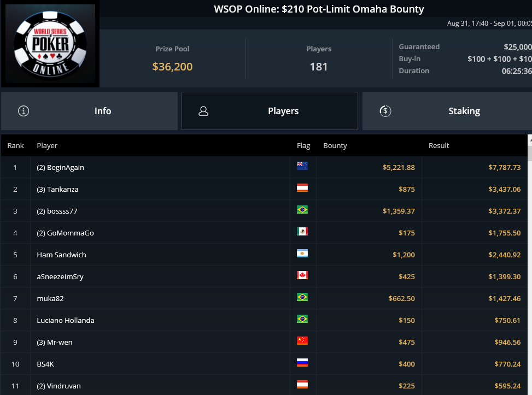Click the WSOP Online poker chip logo
The image size is (532, 395).
tap(50, 44)
